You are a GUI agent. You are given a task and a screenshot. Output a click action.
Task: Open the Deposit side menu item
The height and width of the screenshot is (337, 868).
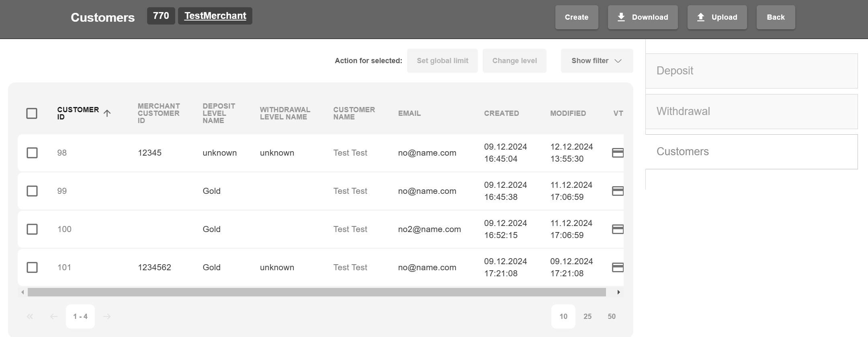point(751,71)
